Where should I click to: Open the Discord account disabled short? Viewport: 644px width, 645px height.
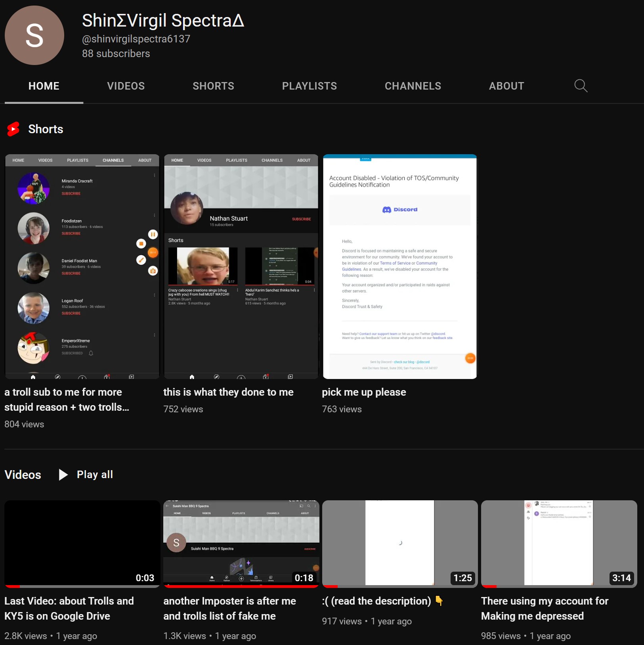point(400,266)
